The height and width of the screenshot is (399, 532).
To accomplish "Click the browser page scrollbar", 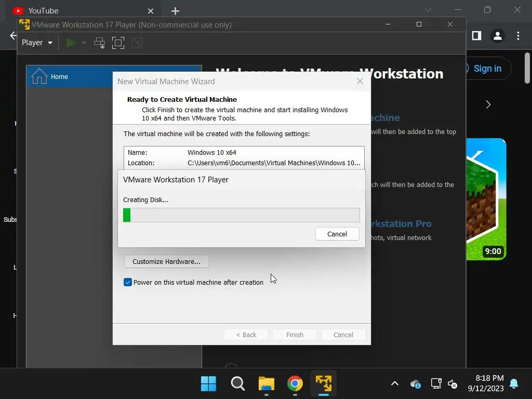I will 527,68.
